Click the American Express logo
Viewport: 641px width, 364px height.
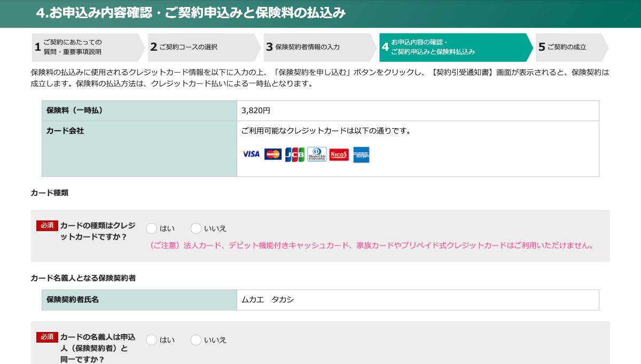361,154
